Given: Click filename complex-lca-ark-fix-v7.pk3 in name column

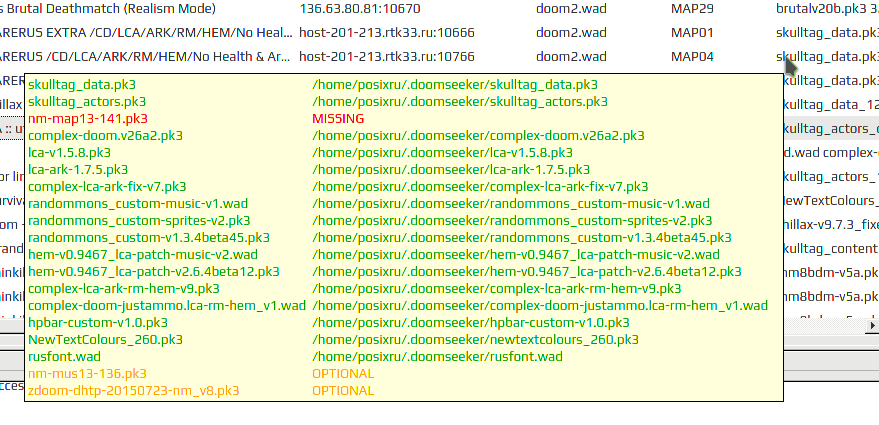Looking at the screenshot, I should coord(107,187).
